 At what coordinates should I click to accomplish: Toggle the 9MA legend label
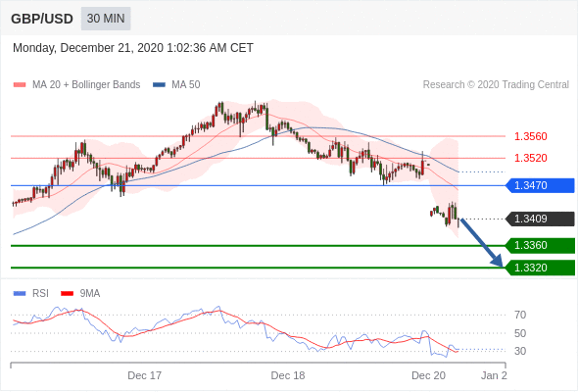(90, 294)
